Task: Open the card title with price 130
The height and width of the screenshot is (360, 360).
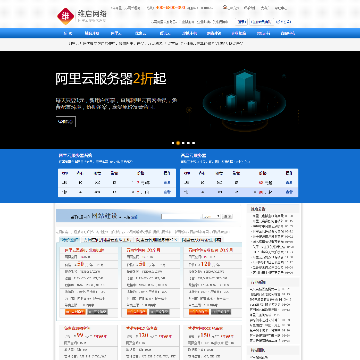Action: pos(141,328)
